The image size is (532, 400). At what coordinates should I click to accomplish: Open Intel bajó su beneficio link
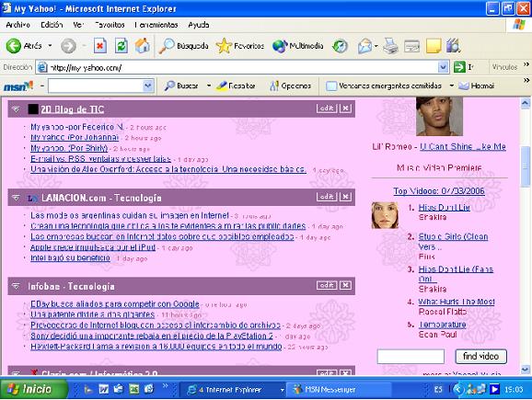click(70, 258)
